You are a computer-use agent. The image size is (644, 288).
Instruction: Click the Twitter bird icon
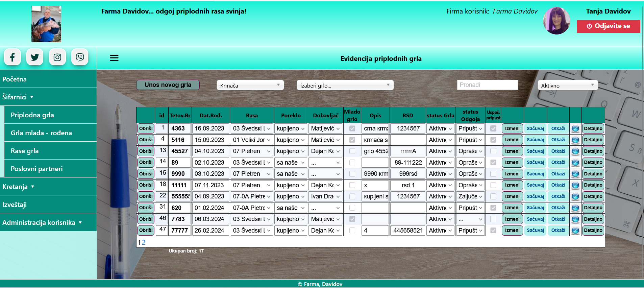pos(35,57)
